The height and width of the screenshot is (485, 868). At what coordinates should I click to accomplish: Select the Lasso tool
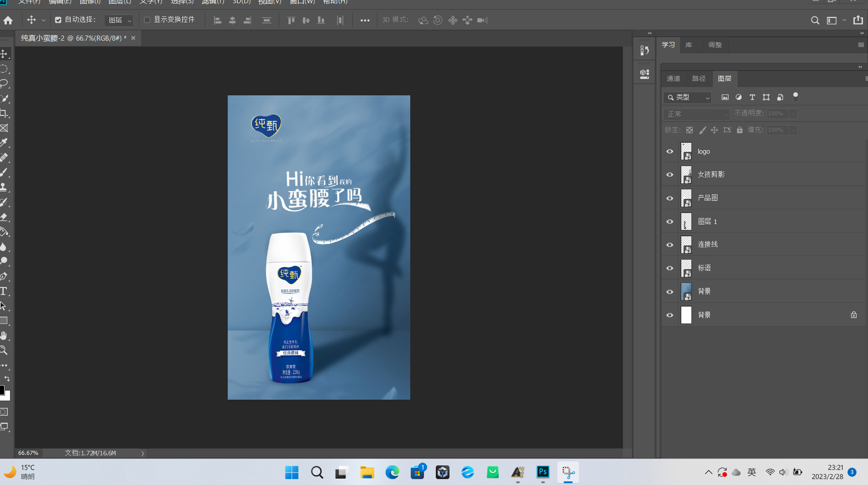coord(4,83)
